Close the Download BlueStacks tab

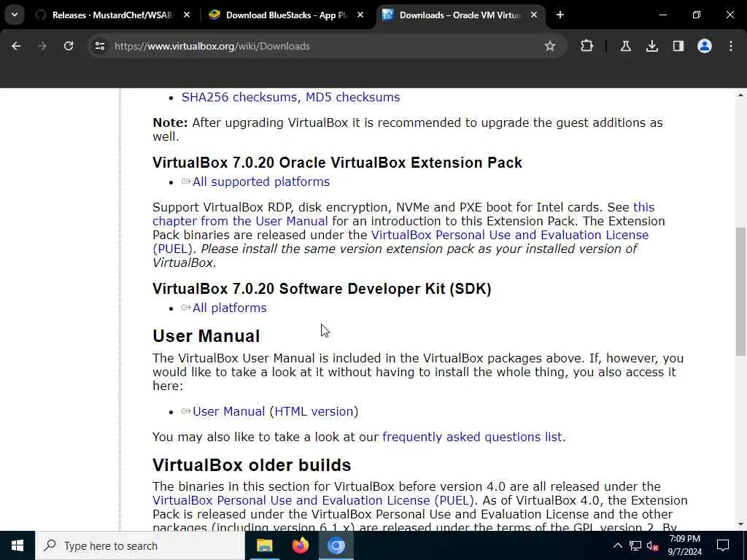(x=360, y=15)
